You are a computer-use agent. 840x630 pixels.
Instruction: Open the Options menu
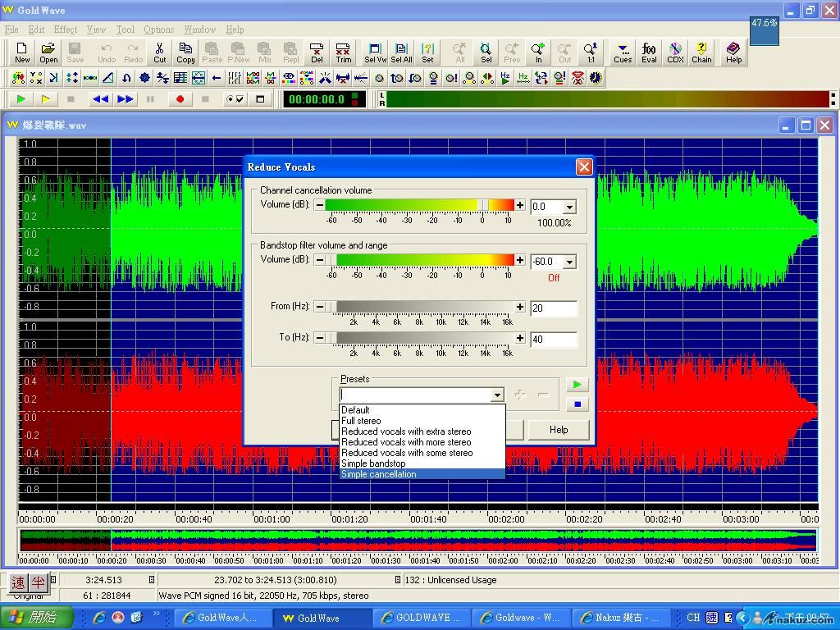[x=158, y=30]
